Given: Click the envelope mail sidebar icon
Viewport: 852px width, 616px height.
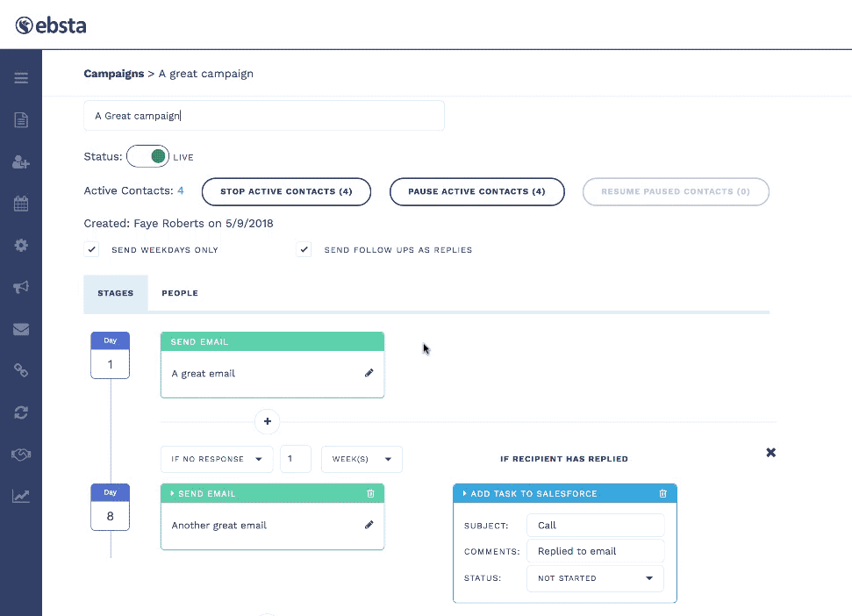Looking at the screenshot, I should [21, 329].
